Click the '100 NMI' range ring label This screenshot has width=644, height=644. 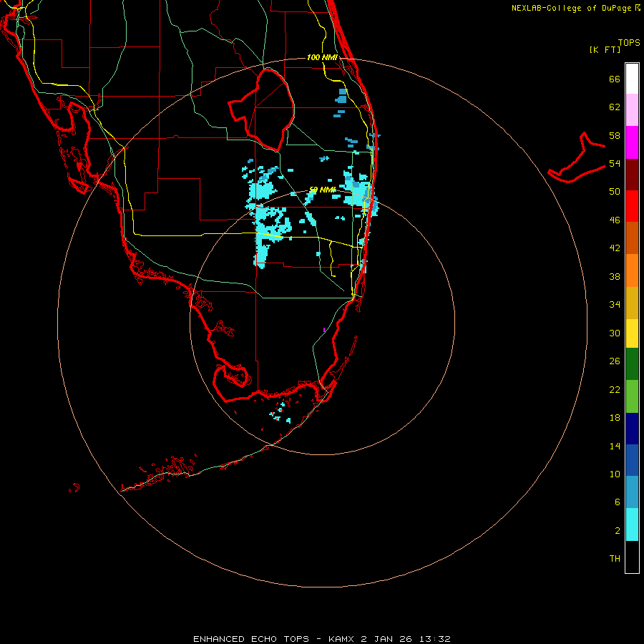(322, 57)
